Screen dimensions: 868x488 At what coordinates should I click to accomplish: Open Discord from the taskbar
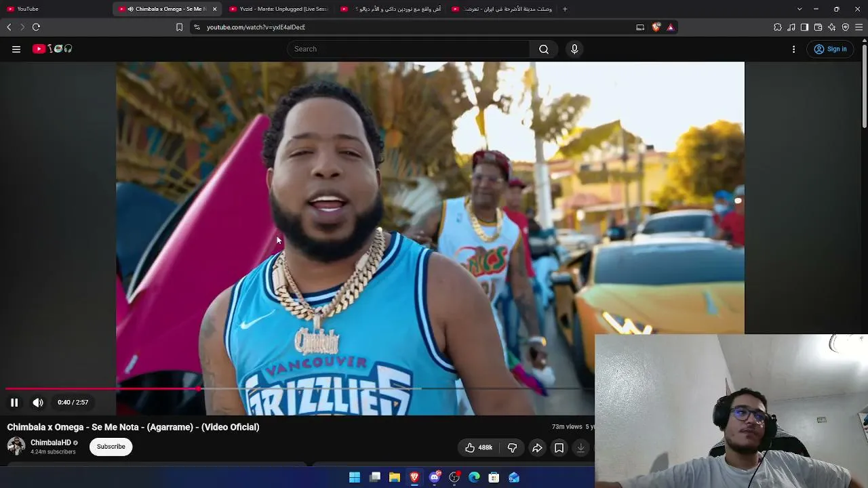(x=435, y=478)
